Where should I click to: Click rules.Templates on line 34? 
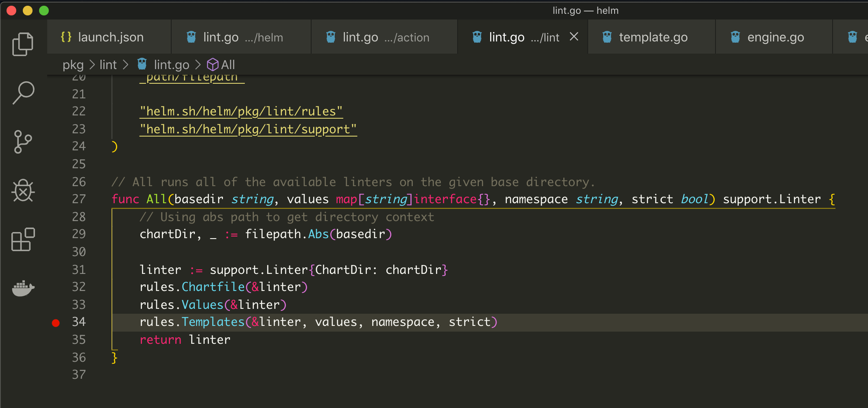(192, 322)
